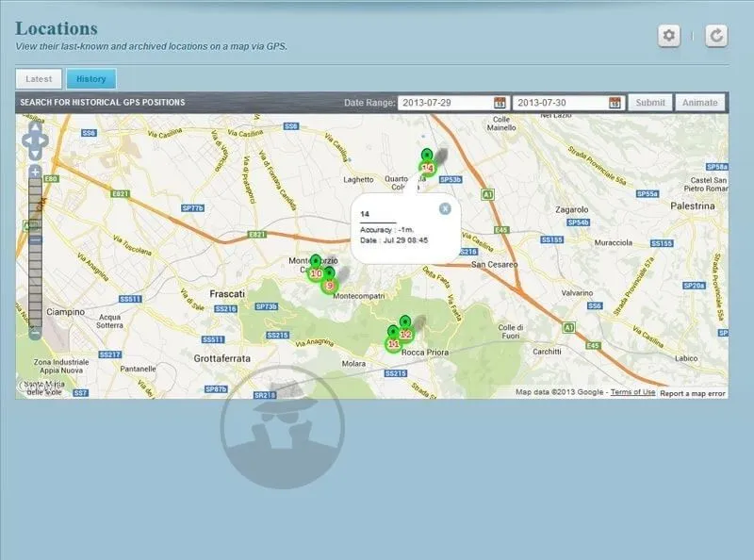Select GPS marker number 14
754x560 pixels.
[x=427, y=162]
